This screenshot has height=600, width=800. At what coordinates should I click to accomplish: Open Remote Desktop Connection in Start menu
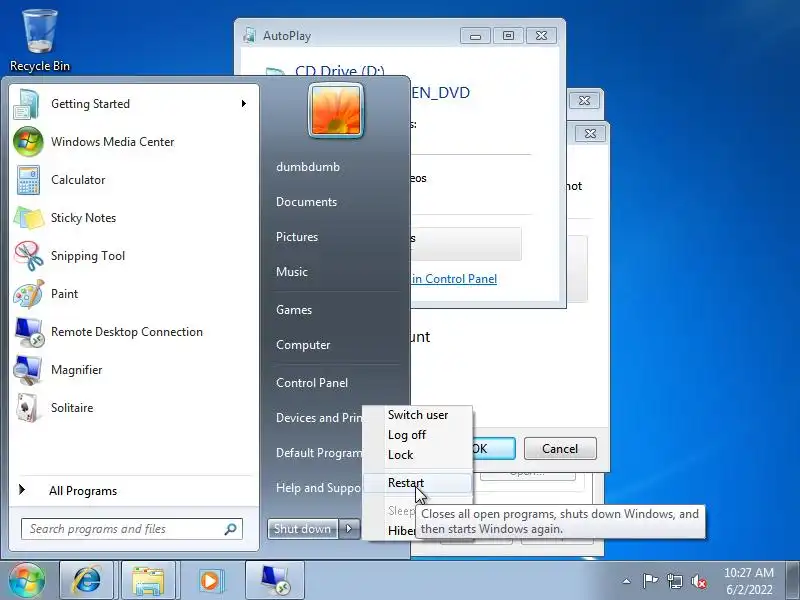pyautogui.click(x=134, y=332)
